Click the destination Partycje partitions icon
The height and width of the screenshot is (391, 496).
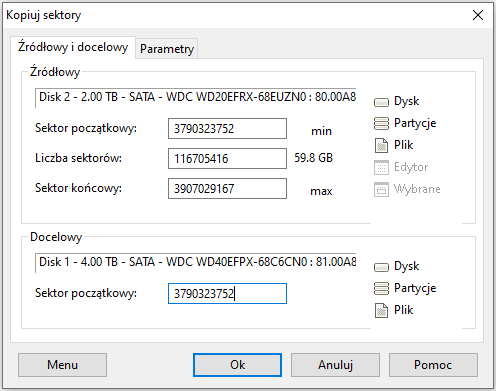(381, 288)
